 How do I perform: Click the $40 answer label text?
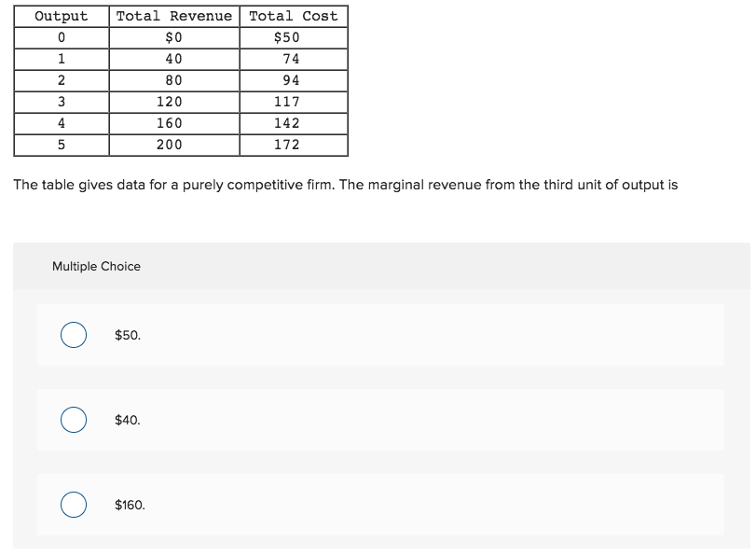pyautogui.click(x=126, y=420)
